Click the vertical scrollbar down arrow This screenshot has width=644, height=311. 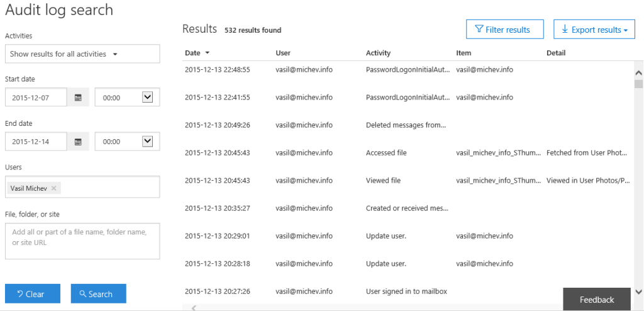click(x=638, y=291)
